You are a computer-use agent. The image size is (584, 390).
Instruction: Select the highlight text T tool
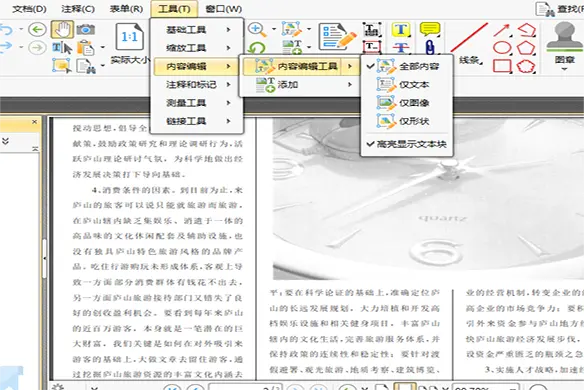pos(401,29)
